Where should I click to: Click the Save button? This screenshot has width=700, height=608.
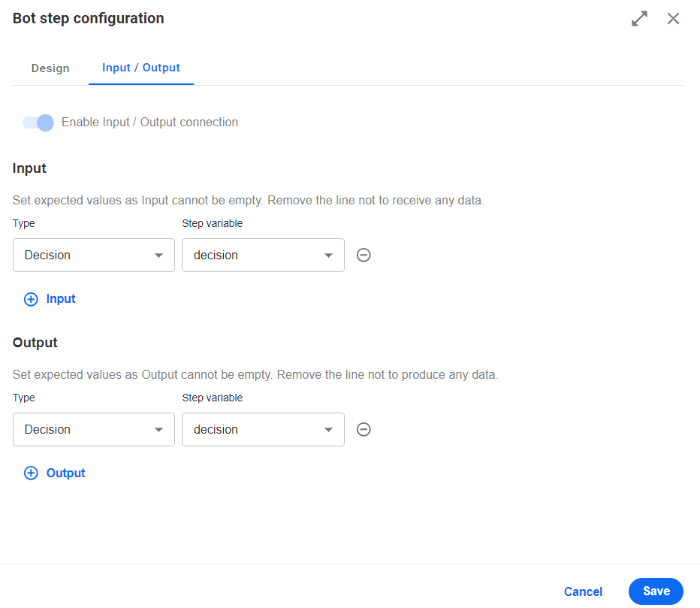656,591
